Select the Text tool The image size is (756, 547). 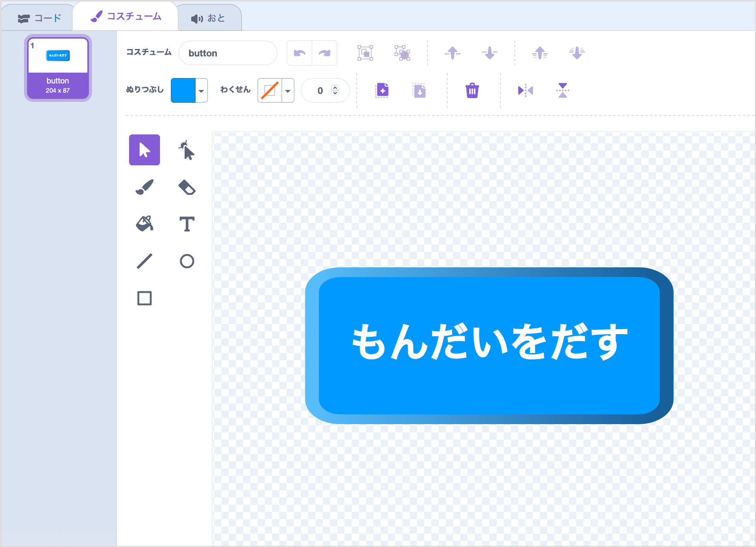tap(187, 224)
